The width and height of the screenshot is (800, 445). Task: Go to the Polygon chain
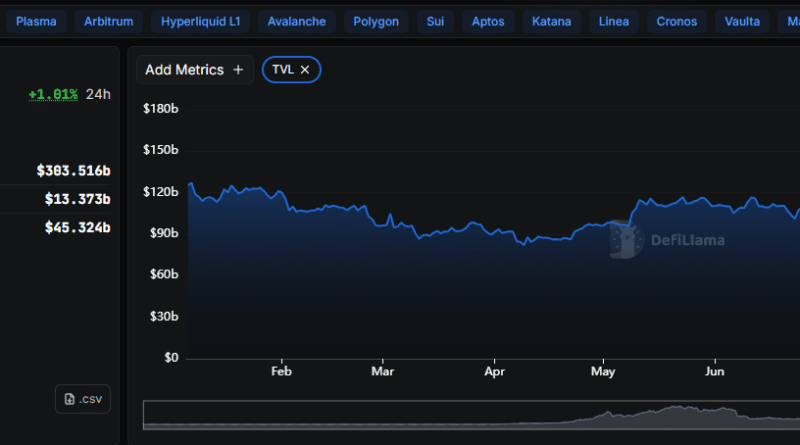click(376, 21)
